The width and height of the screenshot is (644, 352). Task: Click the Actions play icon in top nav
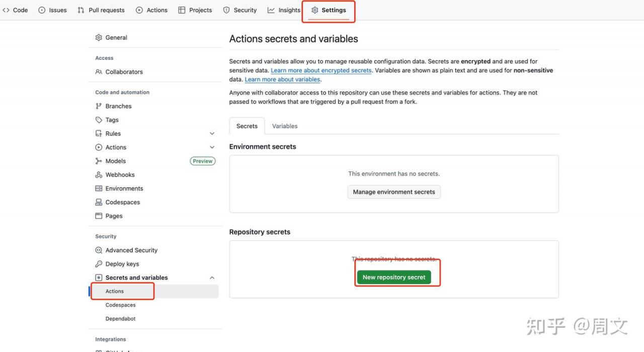click(x=139, y=10)
